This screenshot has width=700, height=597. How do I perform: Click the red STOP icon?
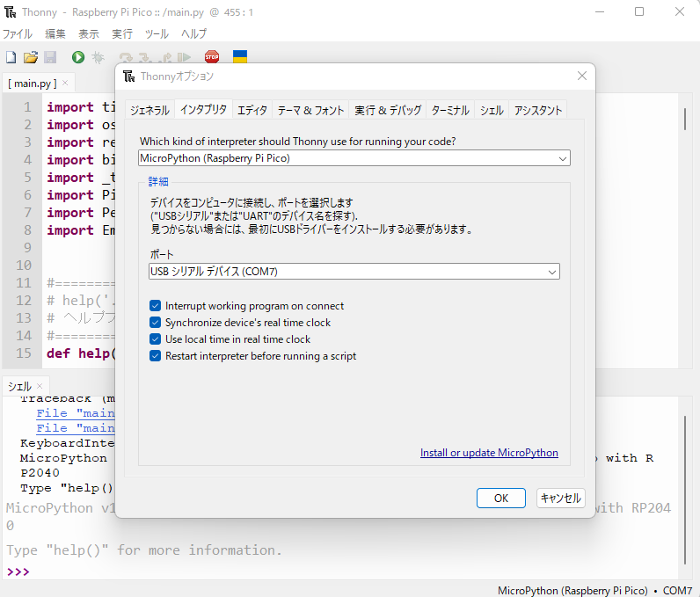212,57
